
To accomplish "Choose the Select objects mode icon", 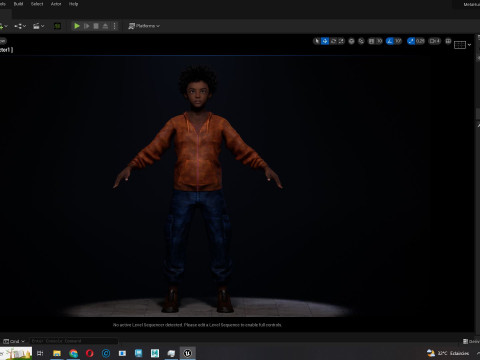I will [317, 41].
